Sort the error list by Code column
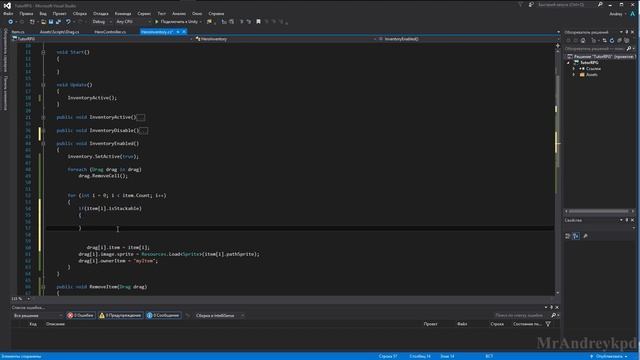640x360 pixels. click(33, 324)
